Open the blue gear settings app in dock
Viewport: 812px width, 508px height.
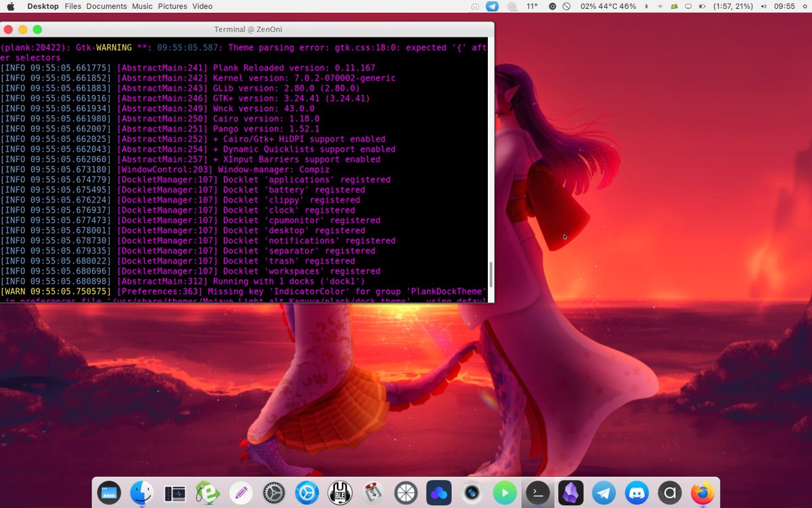[x=307, y=492]
